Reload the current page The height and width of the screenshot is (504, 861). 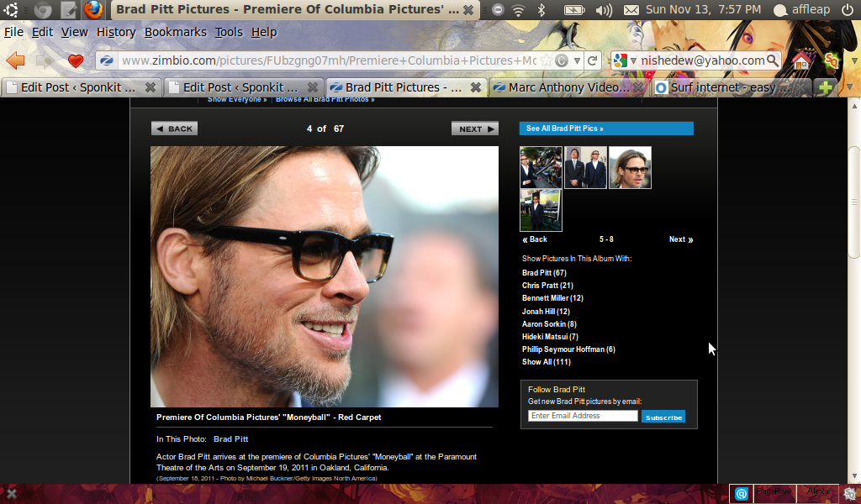(x=592, y=60)
